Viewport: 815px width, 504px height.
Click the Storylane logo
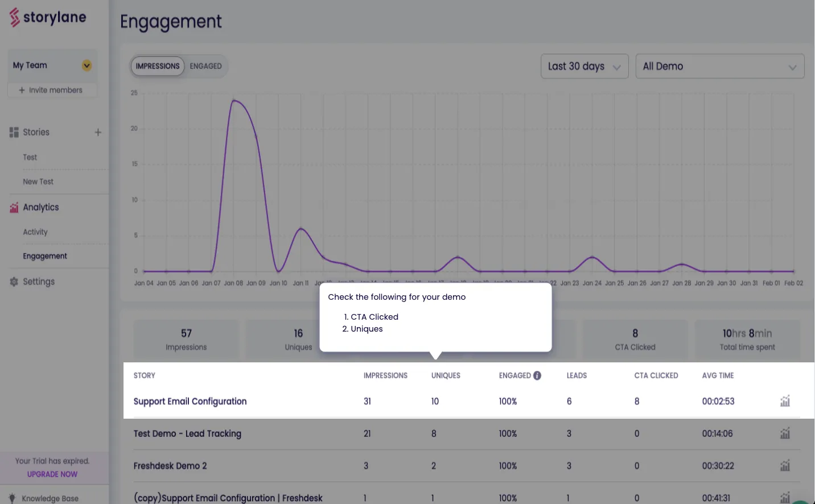[48, 18]
